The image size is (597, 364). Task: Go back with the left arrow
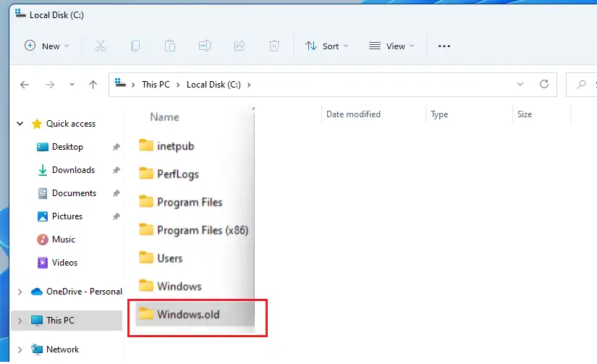click(x=25, y=85)
